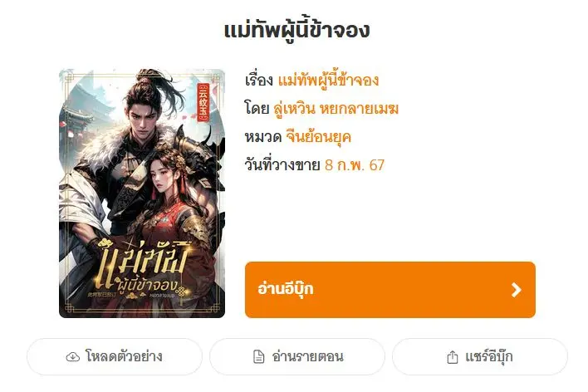
Task: Click the วันที่วางขาย label text
Action: [282, 165]
